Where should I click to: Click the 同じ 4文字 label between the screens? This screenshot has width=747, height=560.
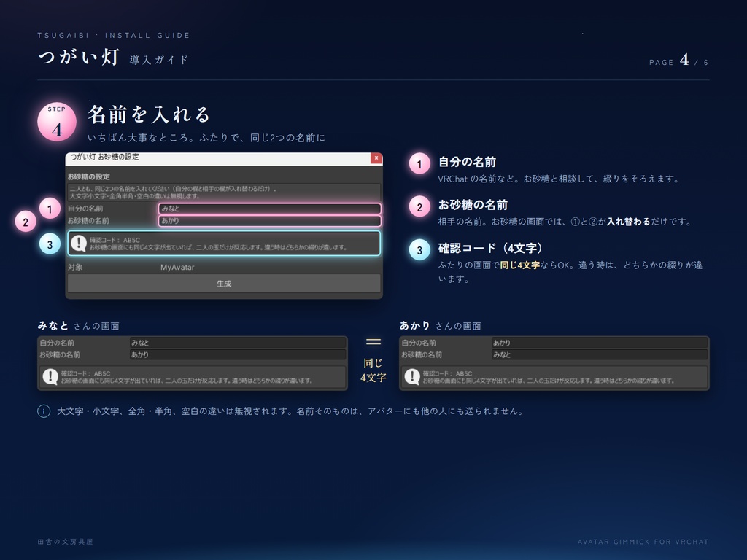click(373, 370)
